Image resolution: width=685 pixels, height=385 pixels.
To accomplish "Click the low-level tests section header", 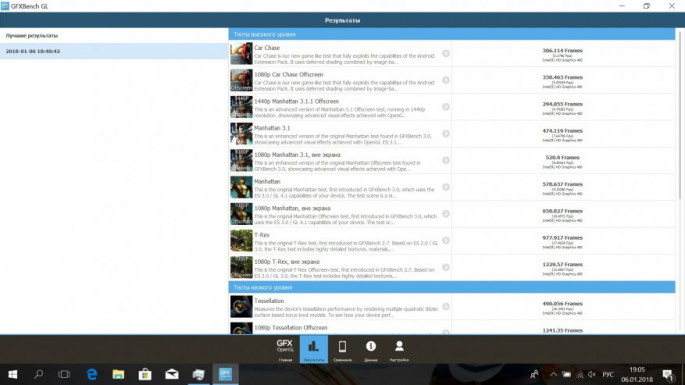I will [x=452, y=287].
